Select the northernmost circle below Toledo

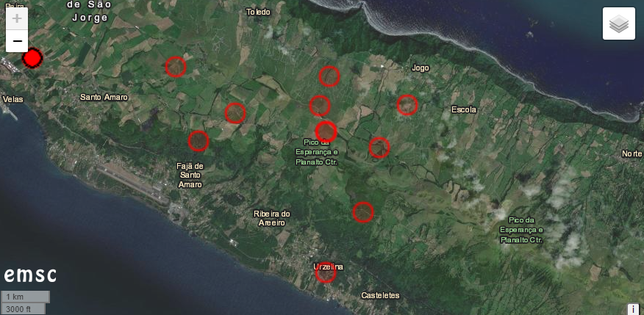click(329, 76)
